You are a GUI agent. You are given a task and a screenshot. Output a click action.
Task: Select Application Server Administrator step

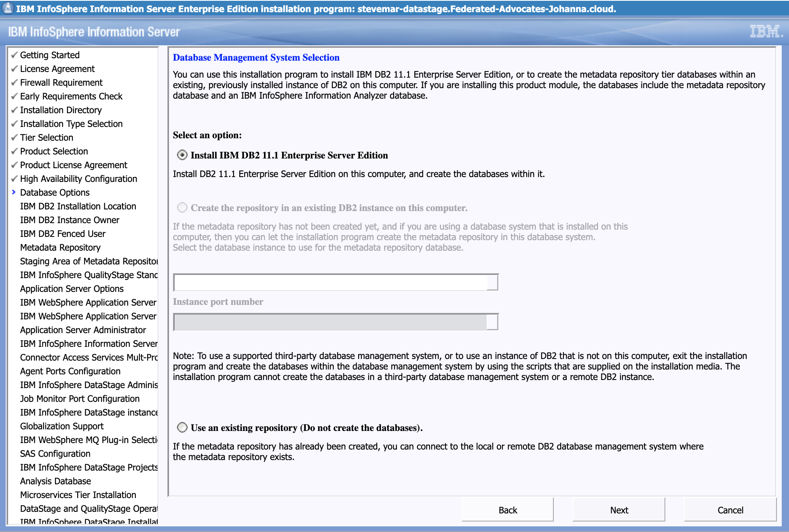coord(83,330)
